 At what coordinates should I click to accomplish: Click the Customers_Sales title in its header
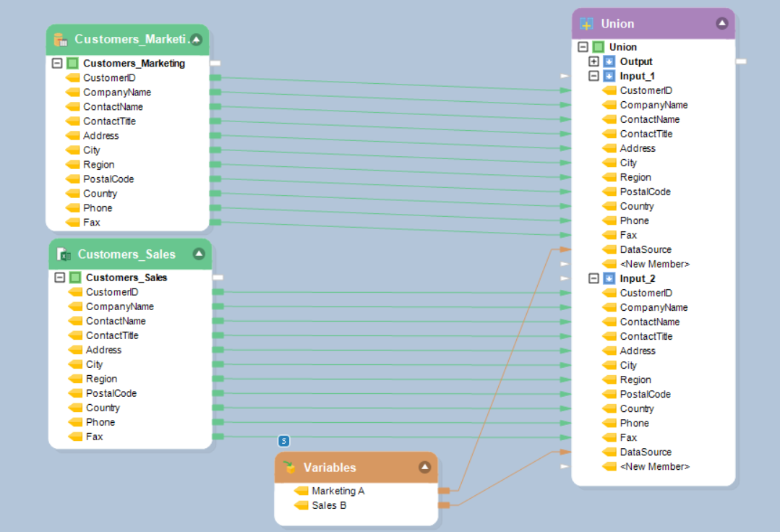click(127, 254)
